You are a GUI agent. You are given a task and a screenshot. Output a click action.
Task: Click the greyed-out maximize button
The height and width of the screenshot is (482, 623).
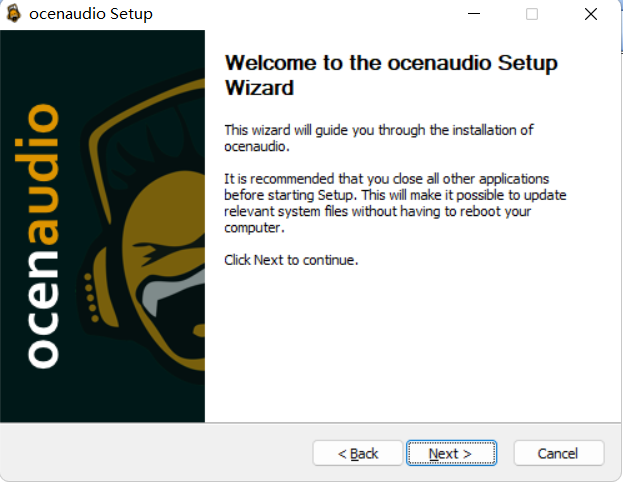[x=532, y=15]
